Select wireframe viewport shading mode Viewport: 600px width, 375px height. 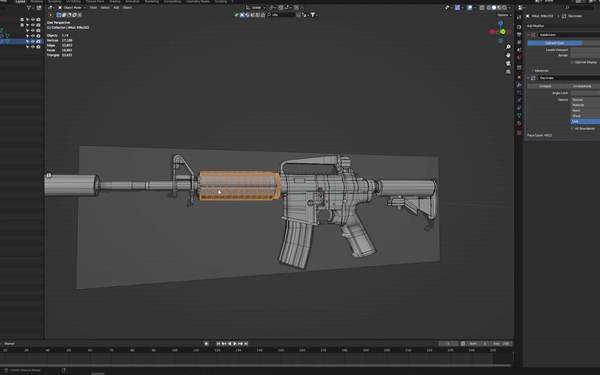[x=489, y=8]
